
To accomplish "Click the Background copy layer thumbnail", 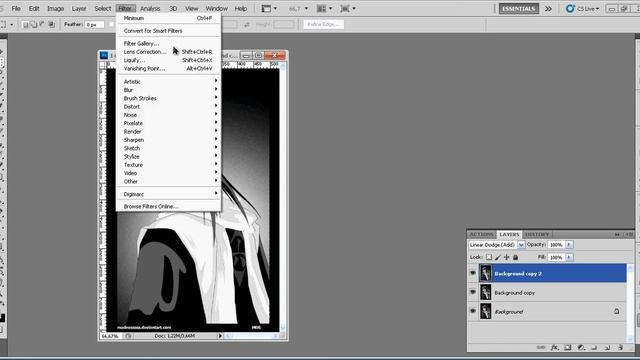I will [485, 292].
